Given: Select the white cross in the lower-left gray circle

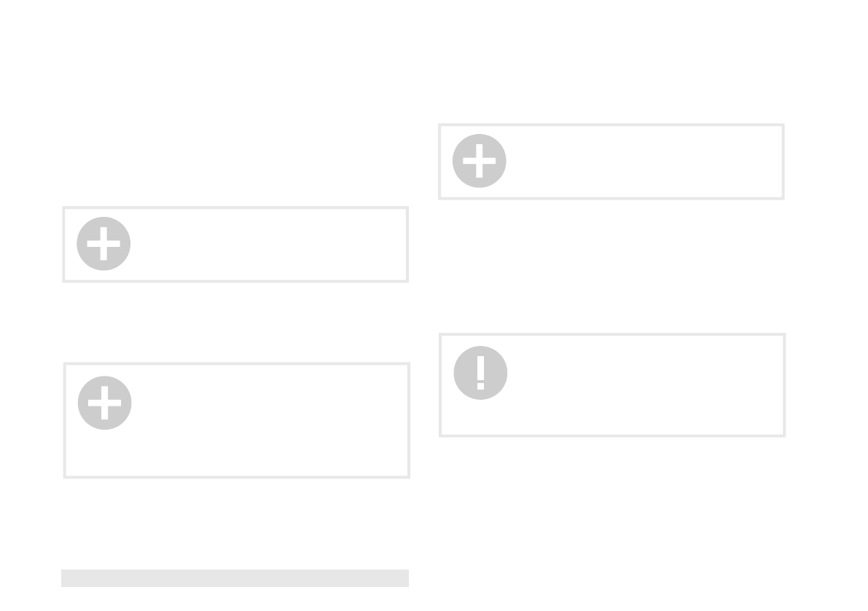Looking at the screenshot, I should click(x=105, y=403).
